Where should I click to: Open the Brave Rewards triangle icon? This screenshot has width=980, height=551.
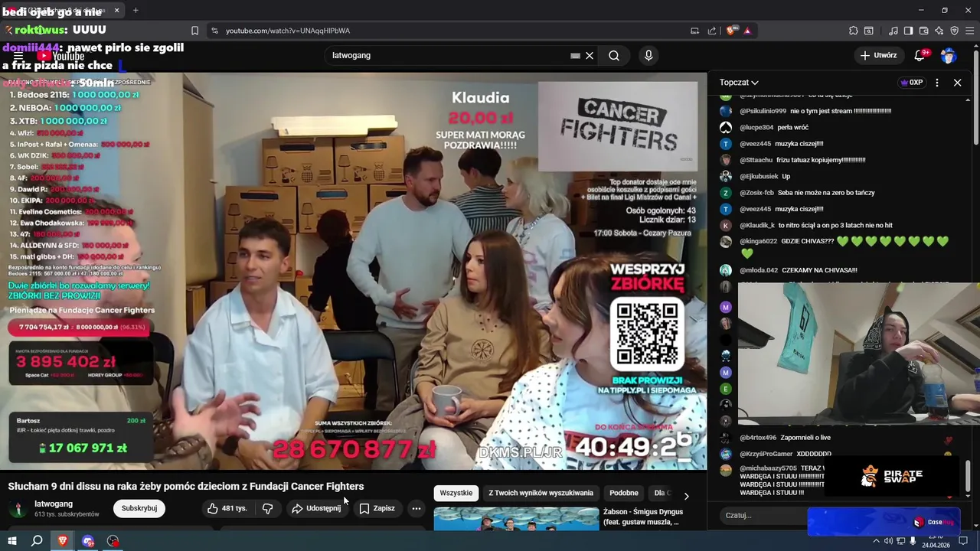[747, 31]
